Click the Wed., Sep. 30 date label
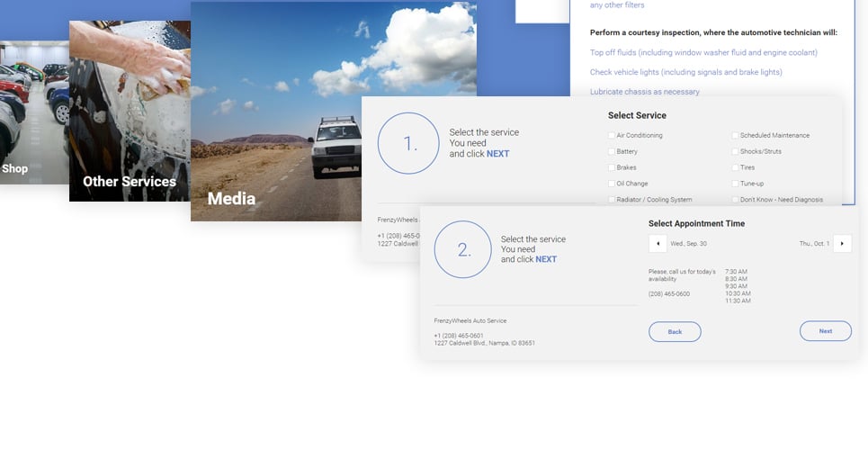Screen dimensions: 868x450 pos(689,243)
